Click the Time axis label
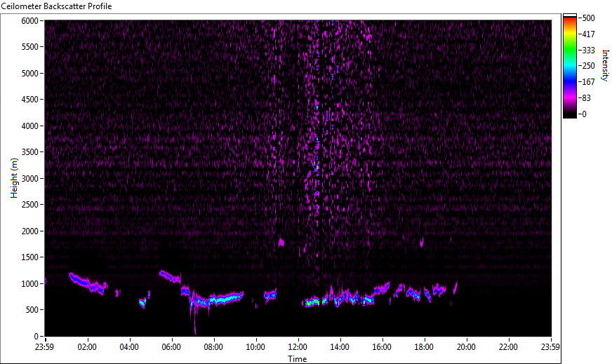The height and width of the screenshot is (364, 612). point(298,359)
